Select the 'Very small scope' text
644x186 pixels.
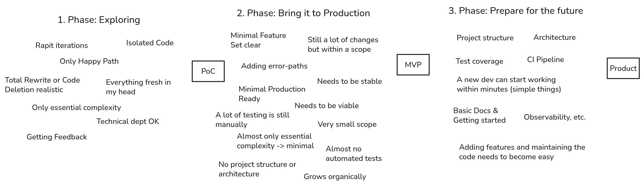point(347,124)
